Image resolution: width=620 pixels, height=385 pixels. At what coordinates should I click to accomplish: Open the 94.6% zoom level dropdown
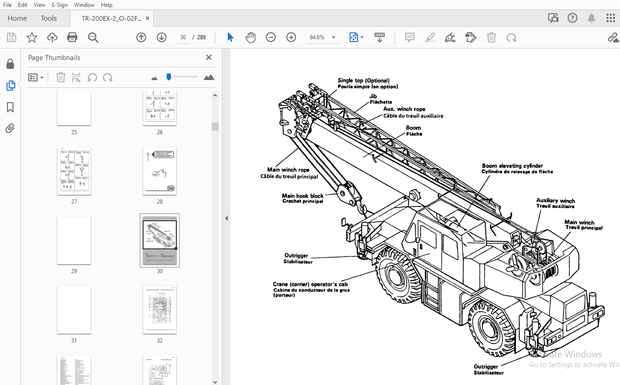pyautogui.click(x=333, y=38)
